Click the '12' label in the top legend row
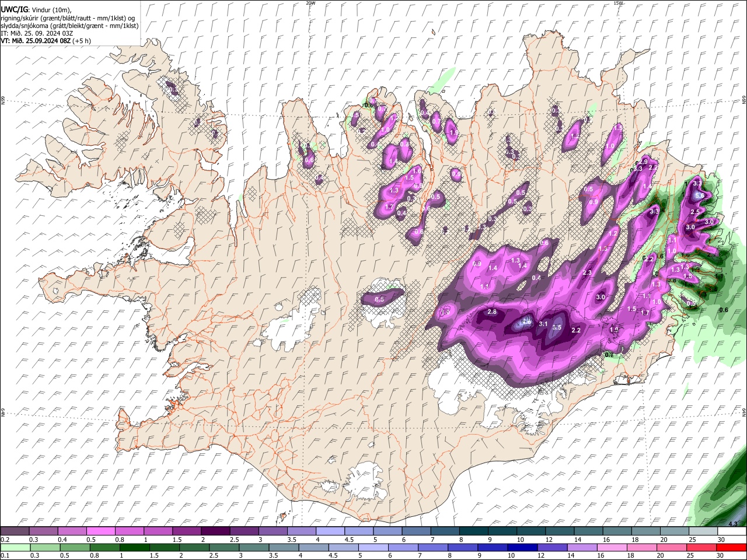Image resolution: width=747 pixels, height=560 pixels. (548, 540)
